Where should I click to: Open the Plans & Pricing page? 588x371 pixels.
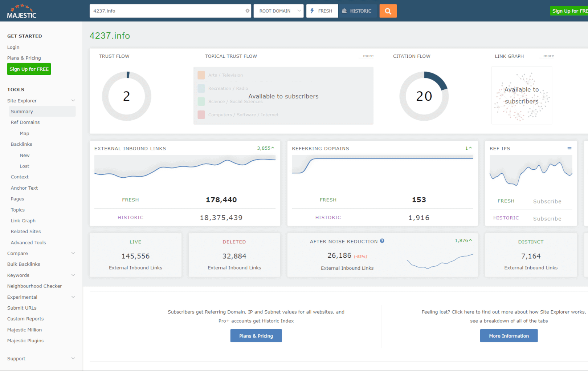(x=24, y=58)
